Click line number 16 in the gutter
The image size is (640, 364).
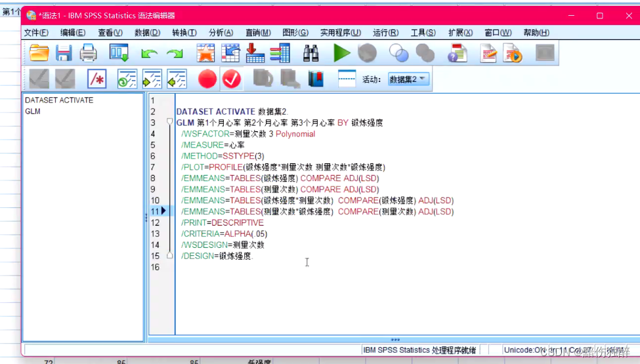point(155,267)
